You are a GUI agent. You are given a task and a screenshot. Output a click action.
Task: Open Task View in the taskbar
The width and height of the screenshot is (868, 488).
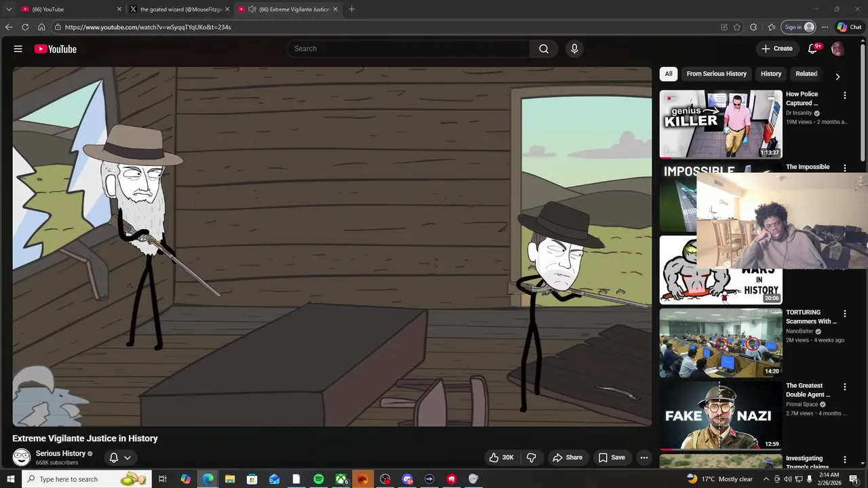(163, 479)
